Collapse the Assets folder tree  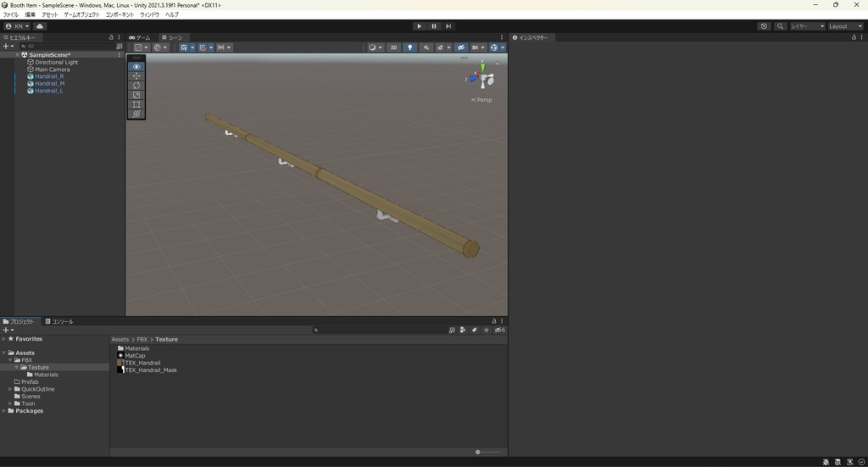point(4,353)
